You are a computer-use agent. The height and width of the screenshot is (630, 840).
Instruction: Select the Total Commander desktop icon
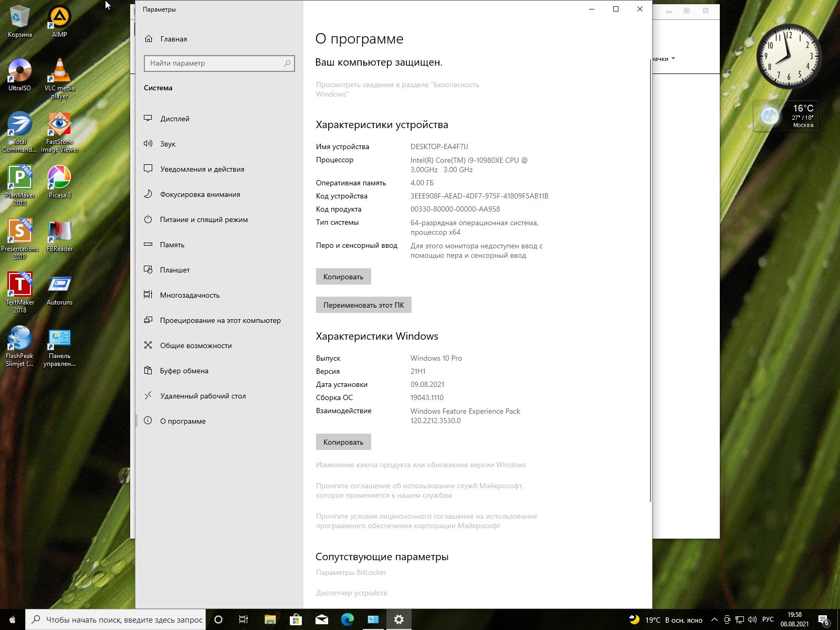tap(20, 132)
